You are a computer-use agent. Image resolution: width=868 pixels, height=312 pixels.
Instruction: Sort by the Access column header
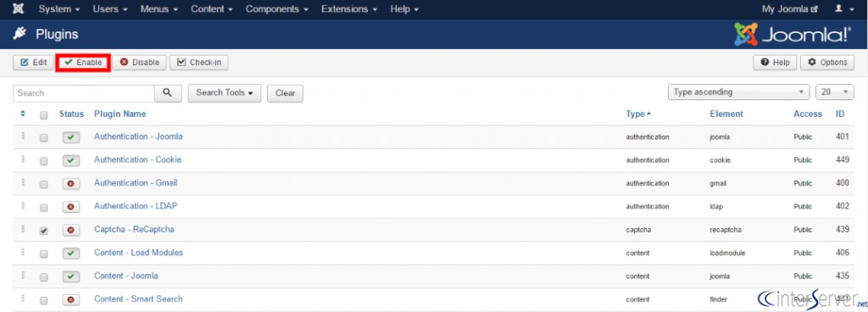pyautogui.click(x=808, y=114)
